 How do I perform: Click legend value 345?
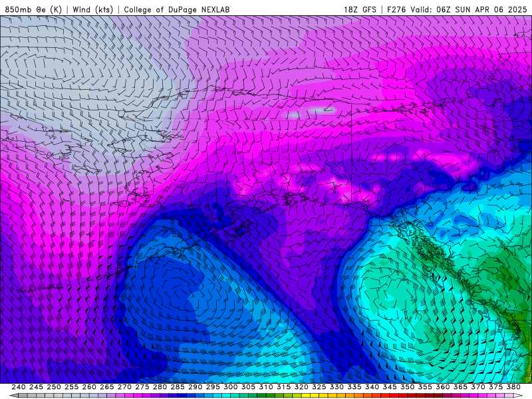click(x=390, y=387)
